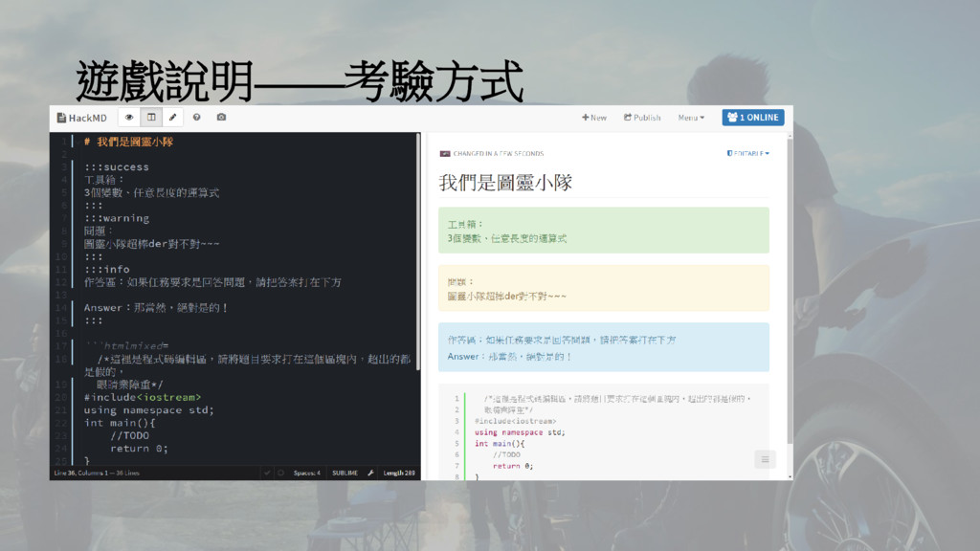Click the editor heading '# 我們是圖靈小隊'

point(128,142)
